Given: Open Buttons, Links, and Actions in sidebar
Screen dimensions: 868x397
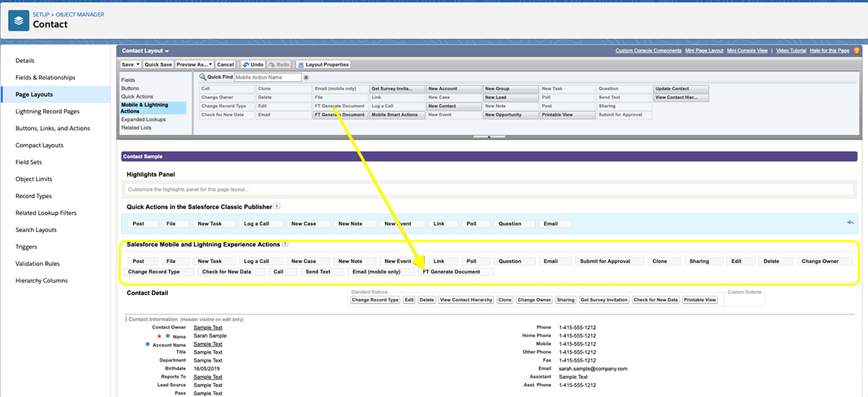Looking at the screenshot, I should 53,128.
